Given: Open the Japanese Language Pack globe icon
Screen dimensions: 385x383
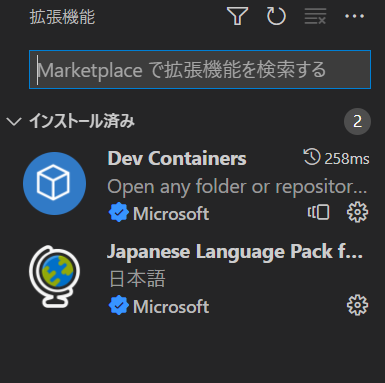Looking at the screenshot, I should [x=54, y=276].
